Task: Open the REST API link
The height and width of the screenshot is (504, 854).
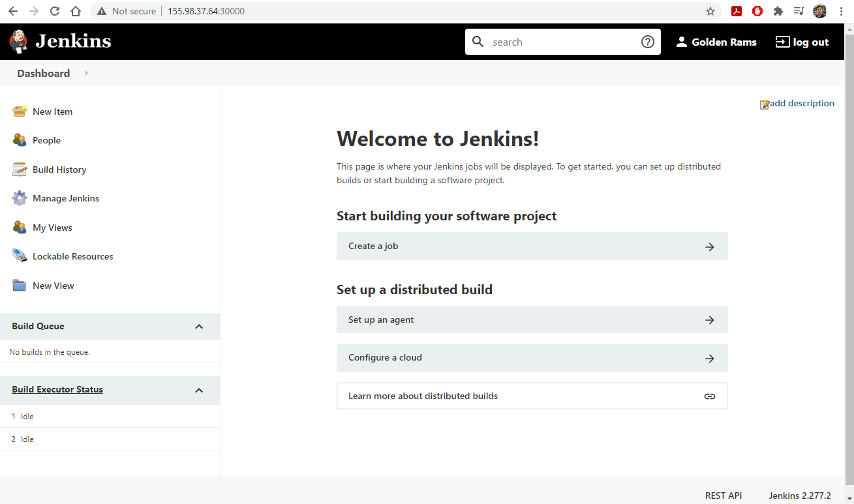Action: (x=723, y=496)
